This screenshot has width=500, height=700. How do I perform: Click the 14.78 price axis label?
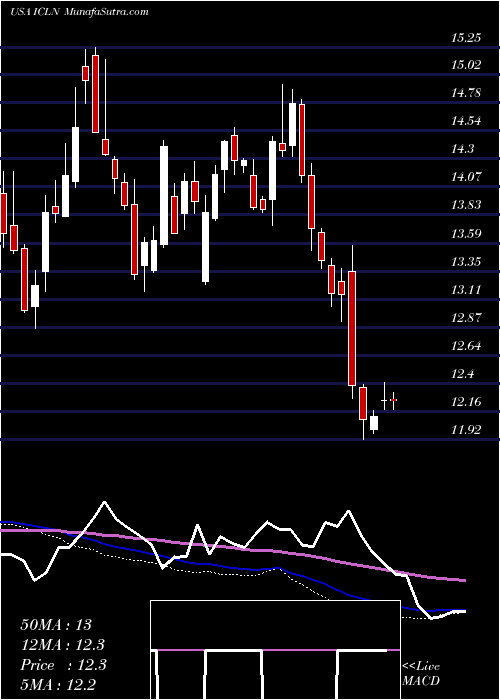466,93
